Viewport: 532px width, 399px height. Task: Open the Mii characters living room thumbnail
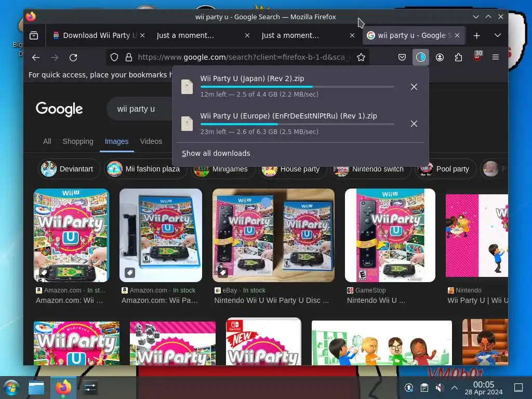pyautogui.click(x=382, y=343)
